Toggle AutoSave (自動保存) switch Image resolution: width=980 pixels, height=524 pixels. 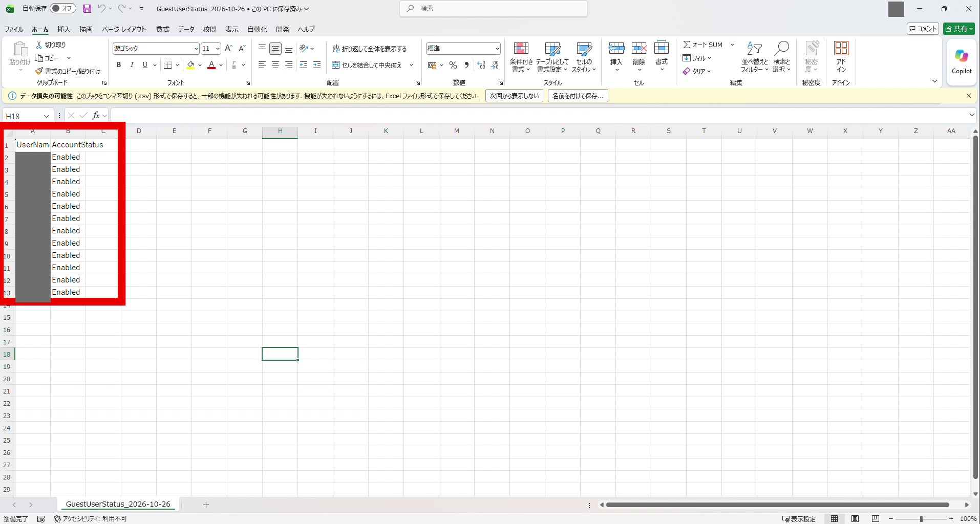click(63, 9)
